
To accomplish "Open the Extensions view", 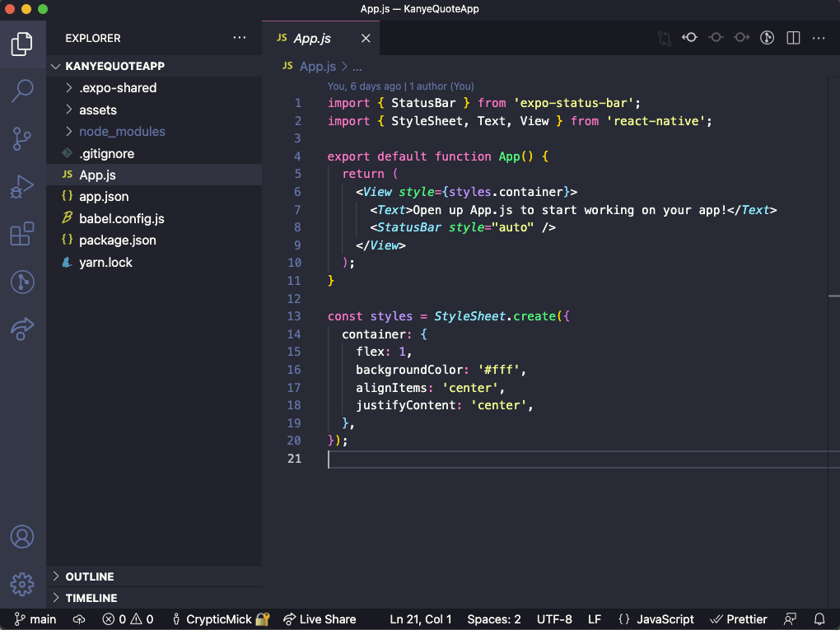I will click(x=22, y=234).
